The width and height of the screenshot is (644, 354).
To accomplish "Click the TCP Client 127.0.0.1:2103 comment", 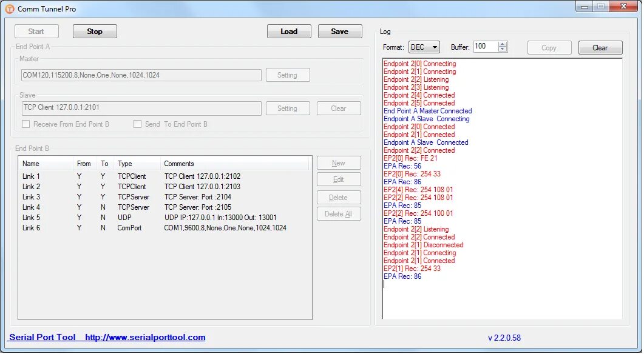I will click(x=203, y=186).
